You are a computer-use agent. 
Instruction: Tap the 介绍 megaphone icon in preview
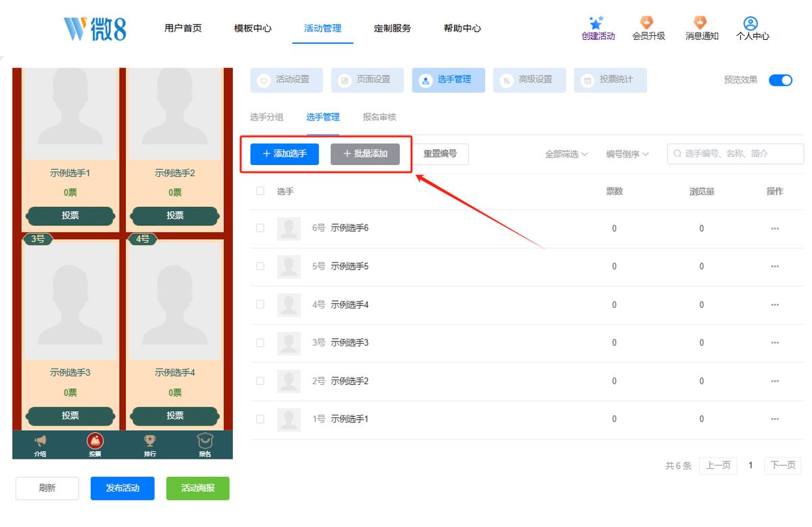(x=41, y=440)
